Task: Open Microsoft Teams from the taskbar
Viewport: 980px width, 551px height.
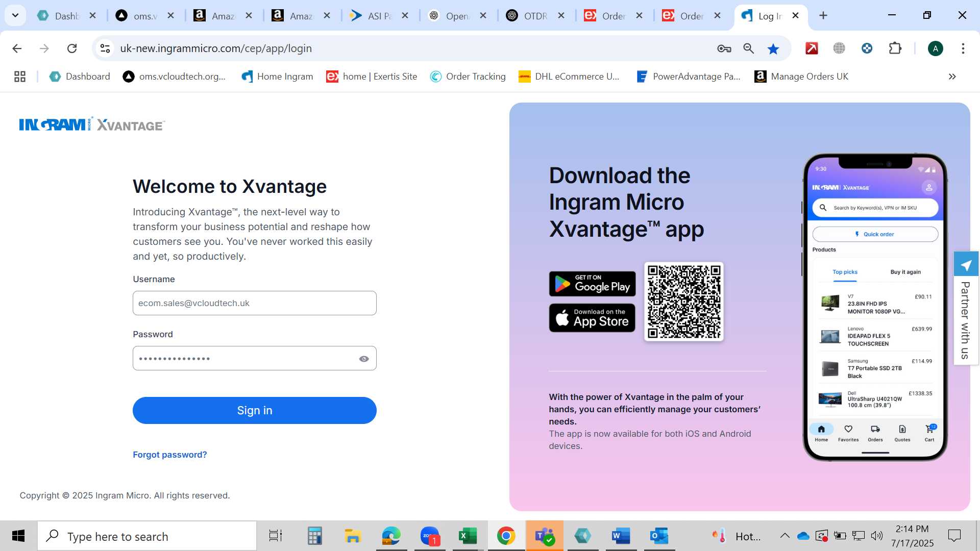Action: pos(545,536)
